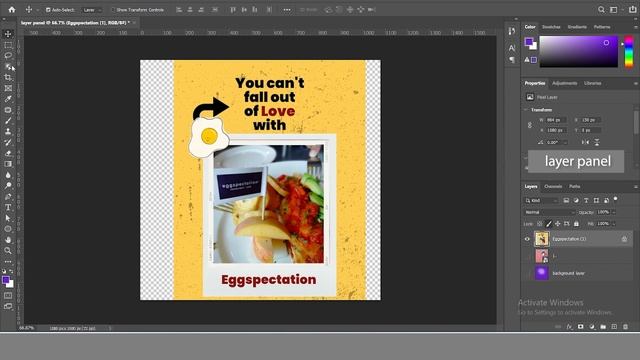Toggle Show Transform Controls checkbox
Image resolution: width=640 pixels, height=360 pixels.
click(x=113, y=10)
